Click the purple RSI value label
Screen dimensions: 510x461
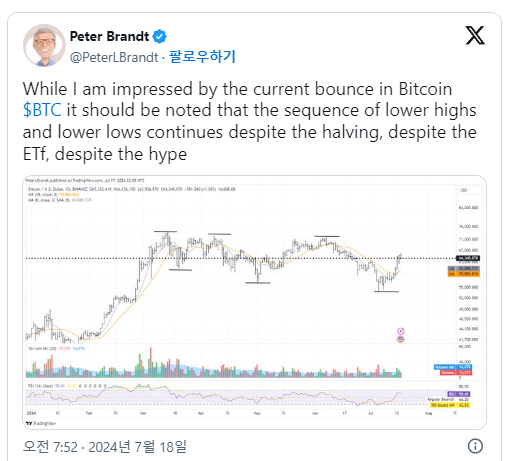tap(459, 394)
